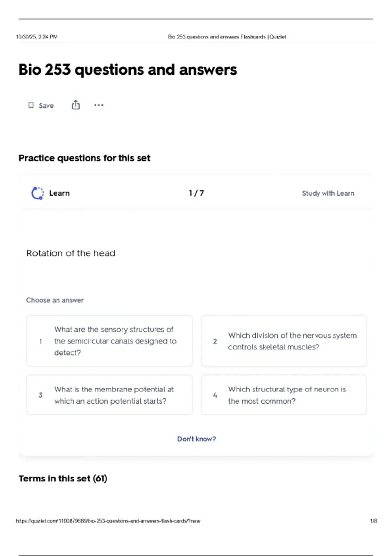Click the bookmark Save icon

click(31, 105)
